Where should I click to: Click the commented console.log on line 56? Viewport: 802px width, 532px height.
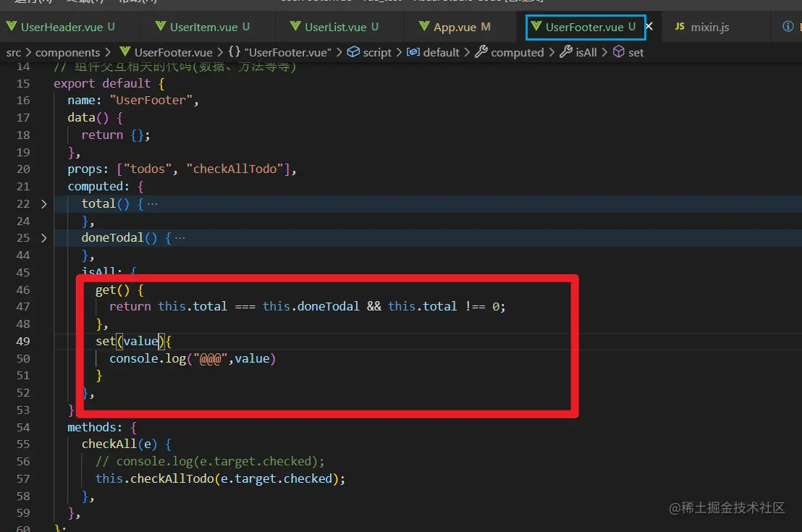[210, 461]
